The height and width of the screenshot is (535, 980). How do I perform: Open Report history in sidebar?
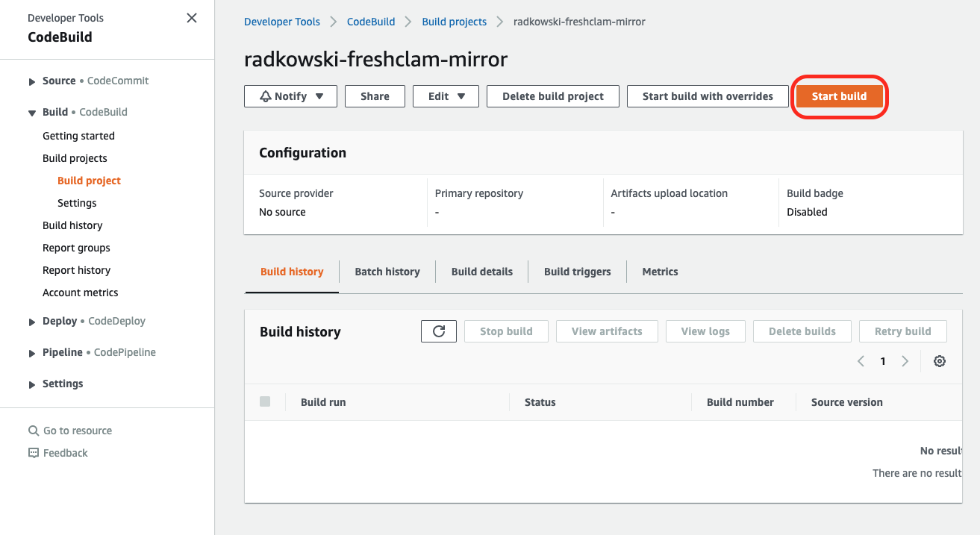[x=76, y=270]
